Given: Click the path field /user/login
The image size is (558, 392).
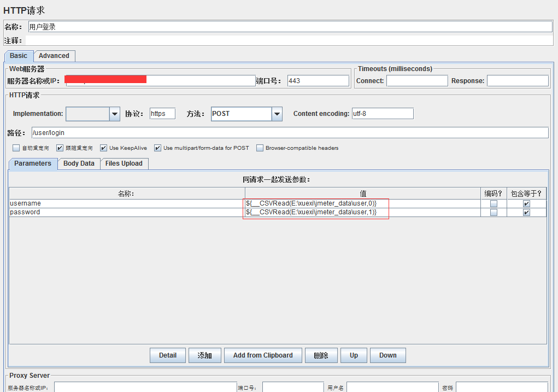Looking at the screenshot, I should (x=290, y=133).
